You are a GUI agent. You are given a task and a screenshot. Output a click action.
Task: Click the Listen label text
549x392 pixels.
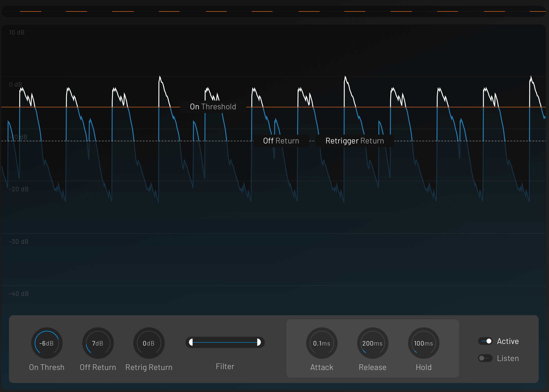click(x=508, y=359)
